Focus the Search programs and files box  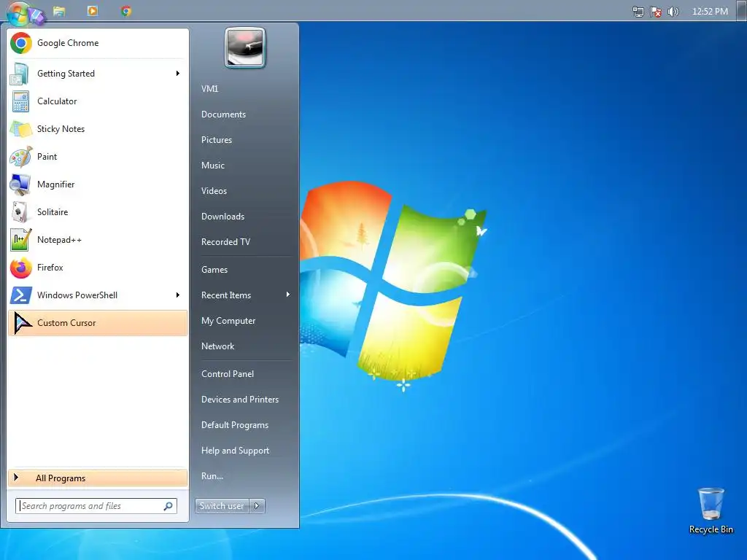pyautogui.click(x=96, y=506)
